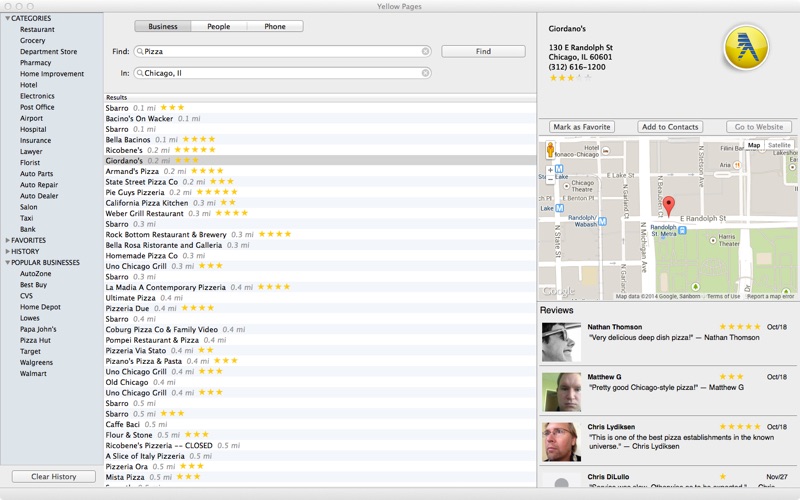800x500 pixels.
Task: Zoom out on the map
Action: tap(550, 179)
